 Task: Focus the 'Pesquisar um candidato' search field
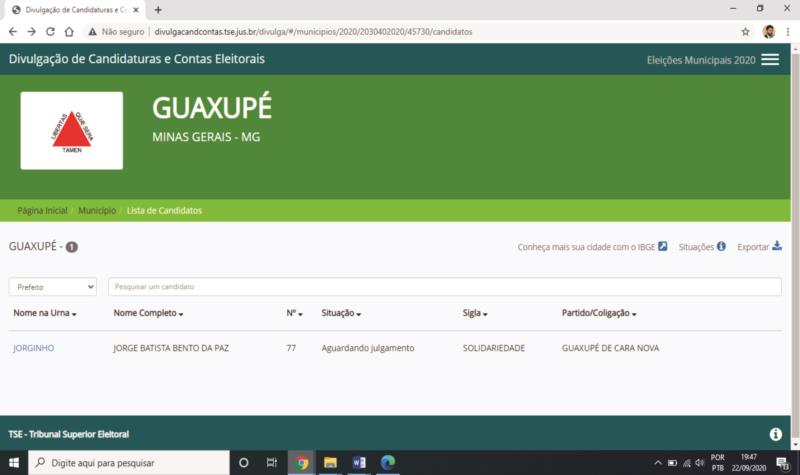444,287
